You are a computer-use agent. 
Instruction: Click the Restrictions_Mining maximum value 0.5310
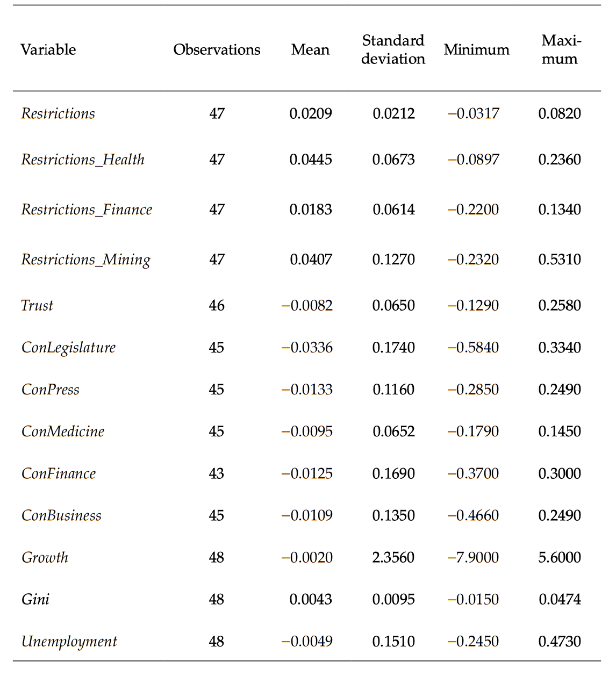560,260
